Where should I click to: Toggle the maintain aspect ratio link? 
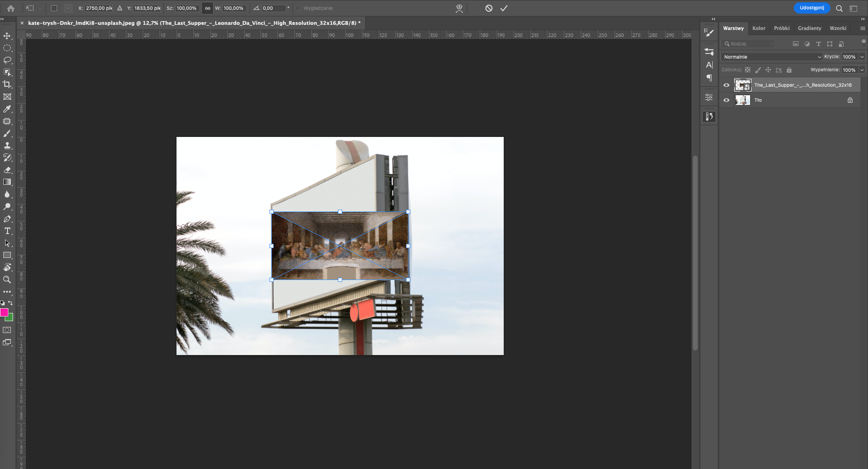point(207,8)
